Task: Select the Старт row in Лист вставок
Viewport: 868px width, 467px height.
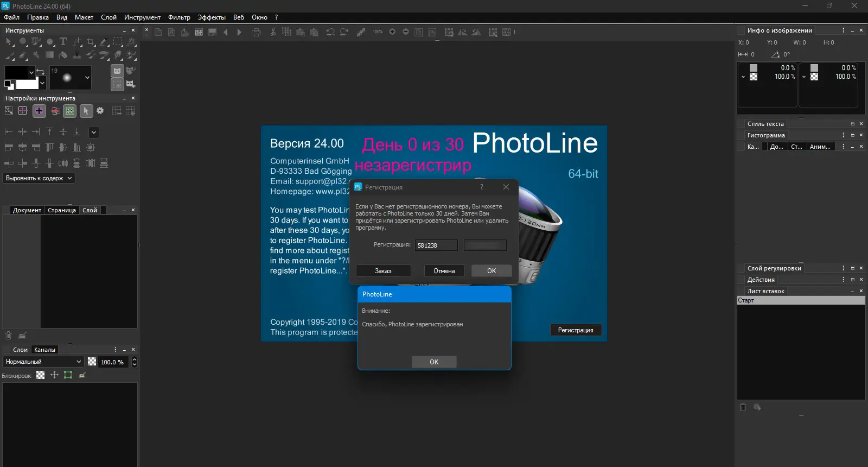Action: (801, 300)
